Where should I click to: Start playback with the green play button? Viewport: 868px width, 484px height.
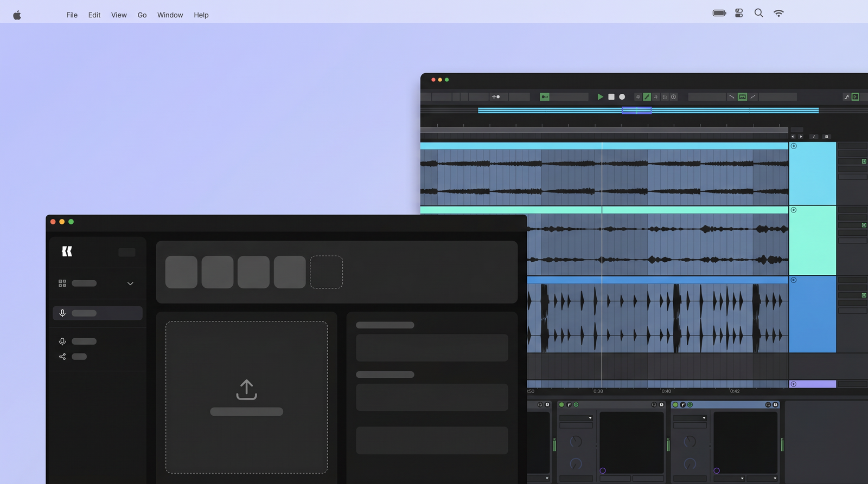600,96
